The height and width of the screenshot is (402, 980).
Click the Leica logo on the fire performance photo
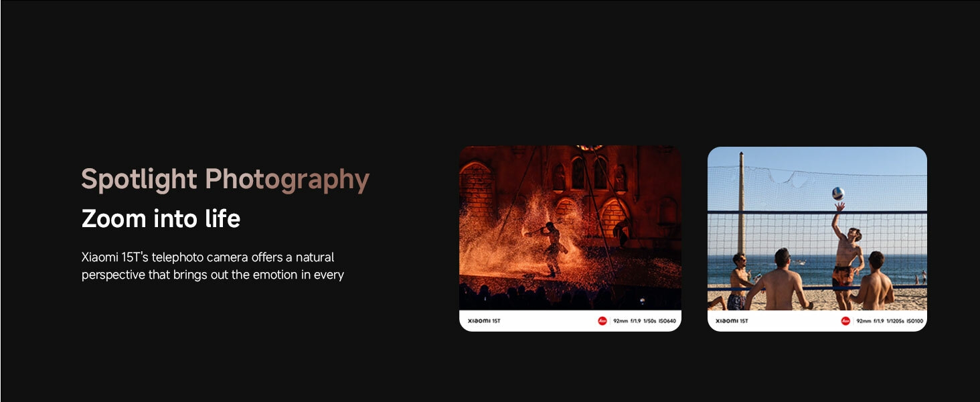(602, 320)
